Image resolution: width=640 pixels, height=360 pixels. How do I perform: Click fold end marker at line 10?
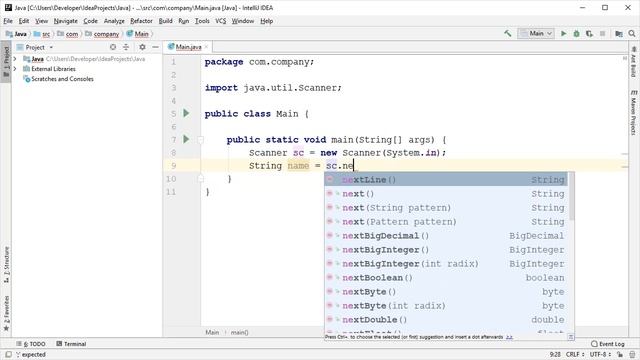[200, 178]
